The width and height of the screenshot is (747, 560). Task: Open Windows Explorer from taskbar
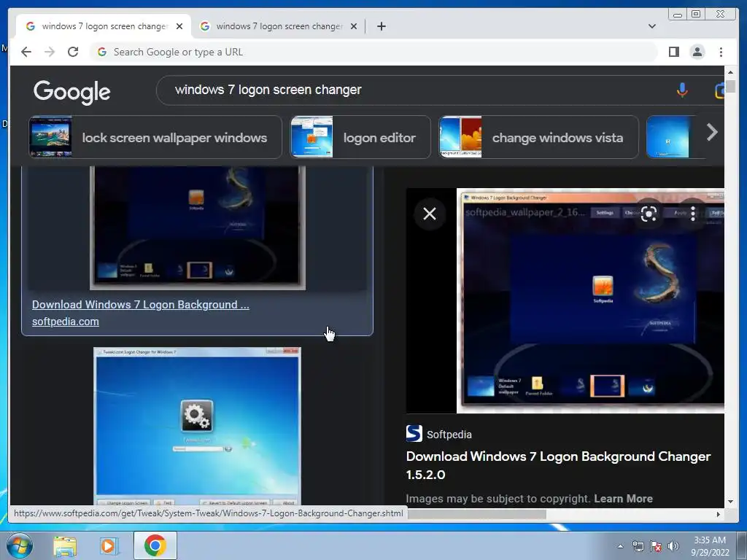(65, 545)
